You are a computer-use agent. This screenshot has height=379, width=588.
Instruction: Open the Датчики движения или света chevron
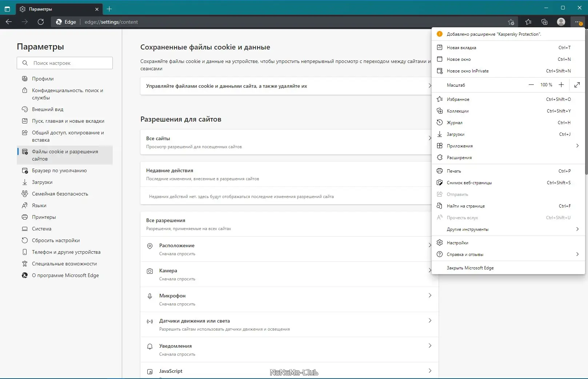pyautogui.click(x=430, y=320)
